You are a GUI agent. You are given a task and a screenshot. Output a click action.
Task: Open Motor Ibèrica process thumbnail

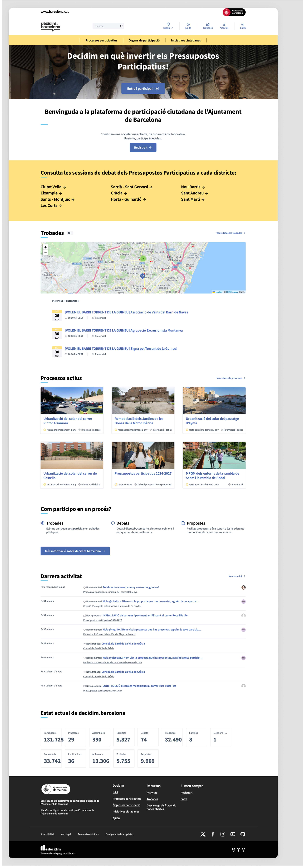(143, 401)
